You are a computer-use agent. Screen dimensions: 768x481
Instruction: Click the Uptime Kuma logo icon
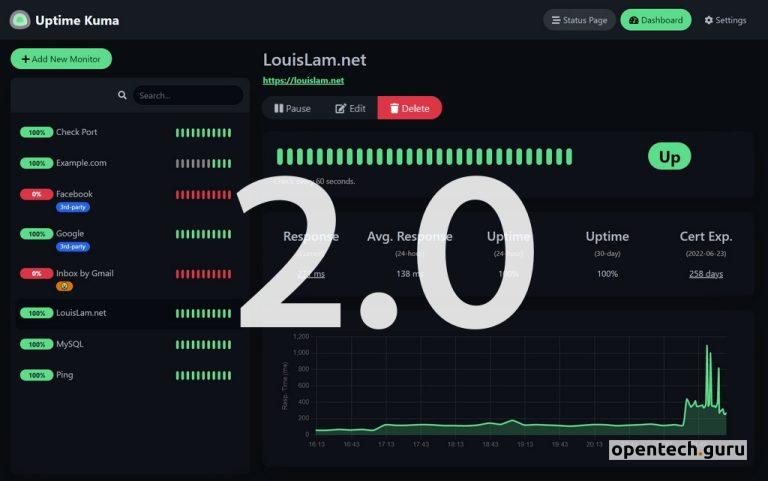(x=20, y=20)
